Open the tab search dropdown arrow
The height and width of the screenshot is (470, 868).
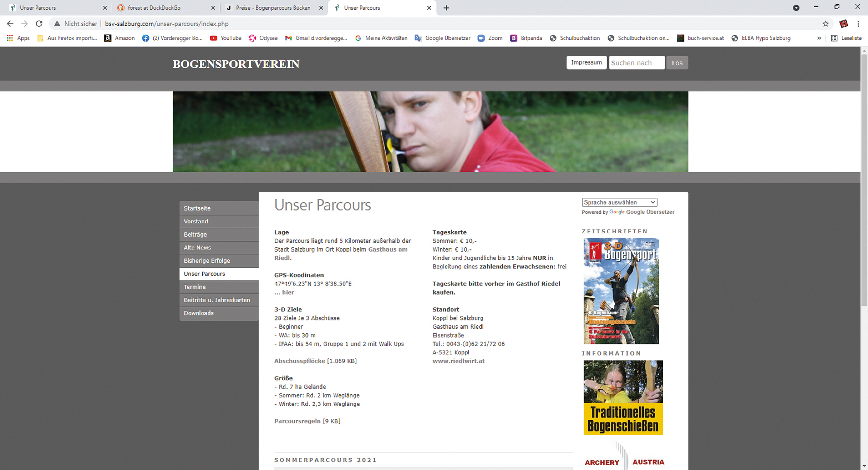point(796,8)
